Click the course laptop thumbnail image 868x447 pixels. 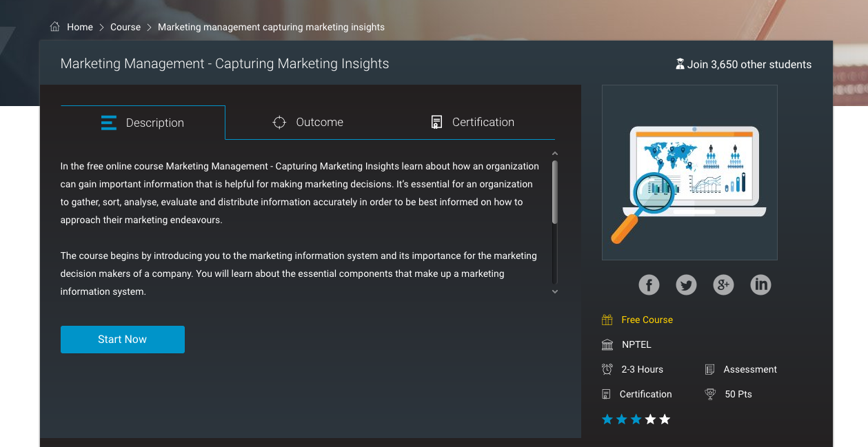point(689,172)
